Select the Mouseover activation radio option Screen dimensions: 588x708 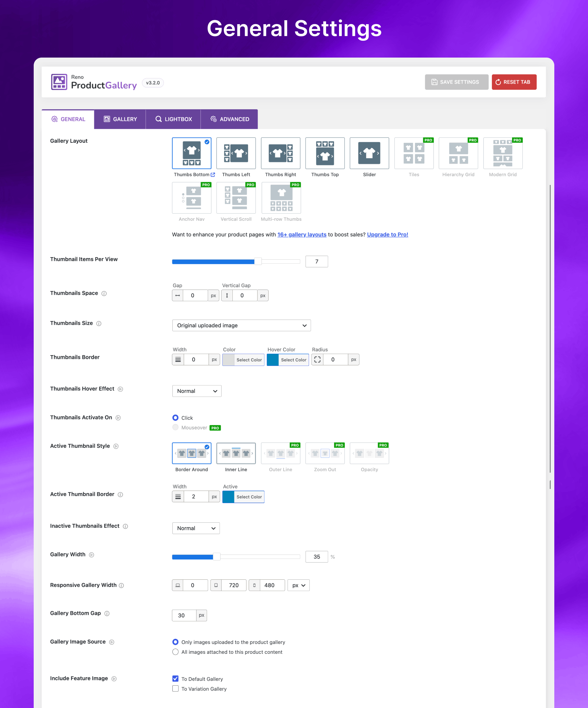point(175,427)
